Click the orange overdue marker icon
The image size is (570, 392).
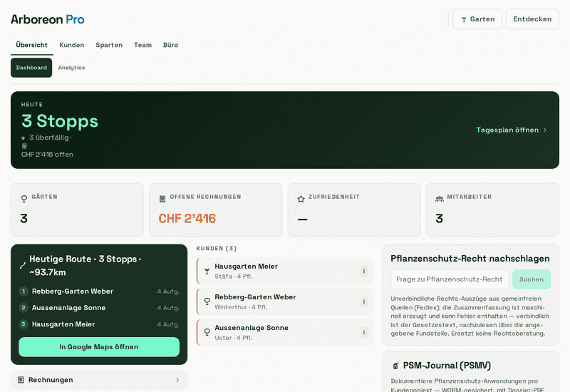pos(24,138)
